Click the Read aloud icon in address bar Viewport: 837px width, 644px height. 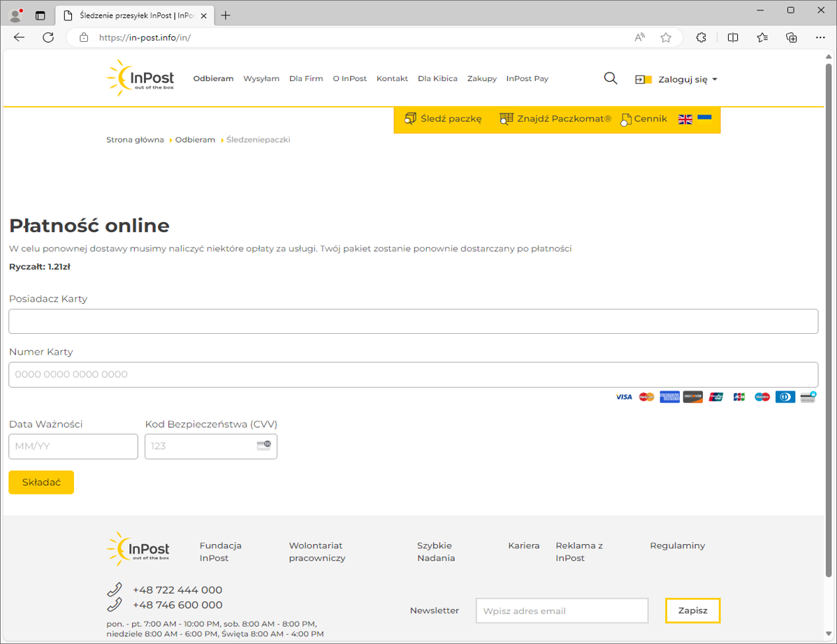click(639, 38)
